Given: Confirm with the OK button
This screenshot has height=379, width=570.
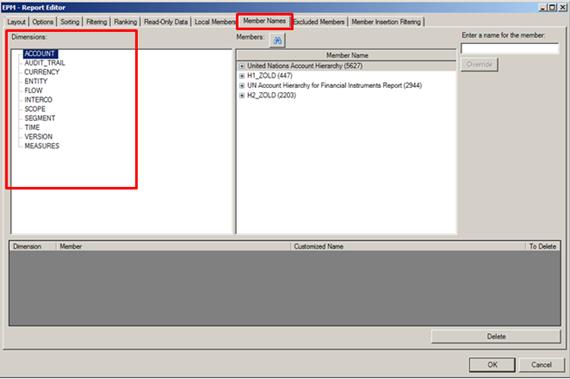Looking at the screenshot, I should pyautogui.click(x=492, y=364).
